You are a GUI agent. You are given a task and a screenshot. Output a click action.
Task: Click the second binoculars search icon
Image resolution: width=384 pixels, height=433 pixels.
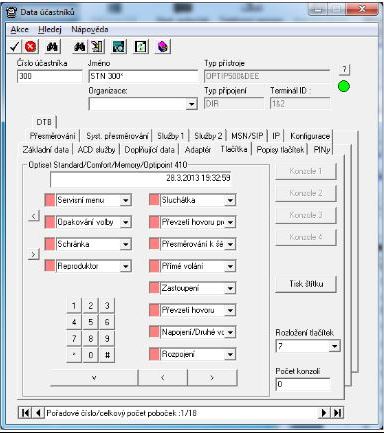click(x=80, y=47)
